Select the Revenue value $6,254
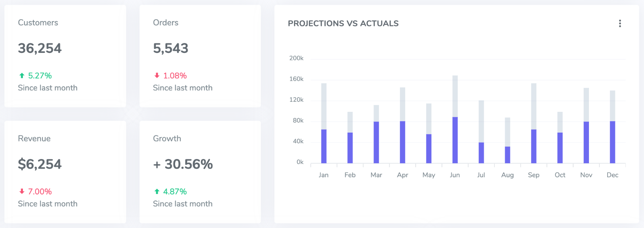Viewport: 644px width, 228px height. click(x=40, y=164)
